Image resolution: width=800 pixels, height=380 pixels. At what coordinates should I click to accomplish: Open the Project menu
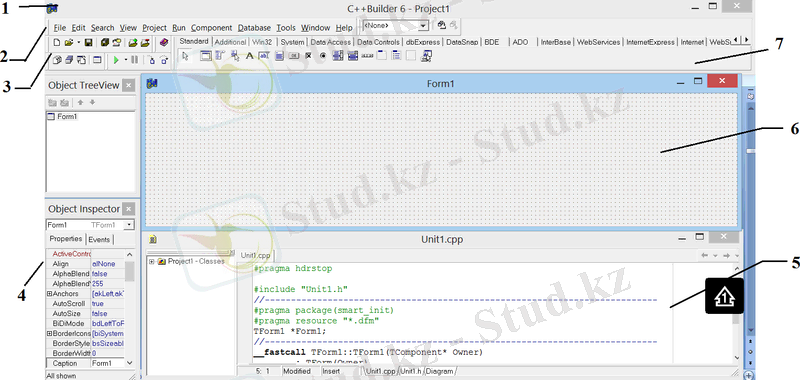[x=155, y=28]
